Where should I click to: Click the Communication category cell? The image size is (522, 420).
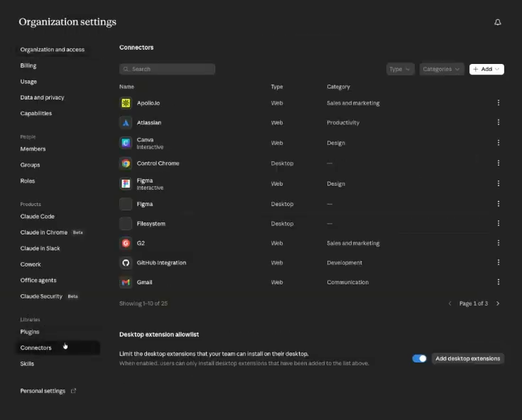[x=347, y=282]
